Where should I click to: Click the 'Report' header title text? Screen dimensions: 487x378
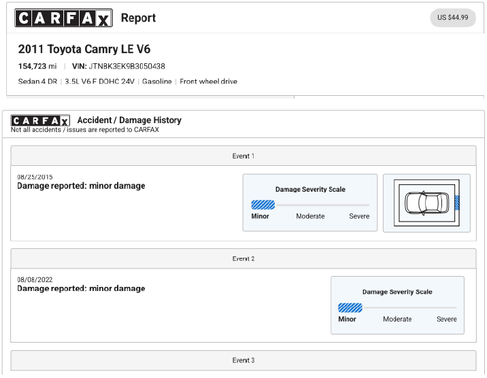coord(138,18)
